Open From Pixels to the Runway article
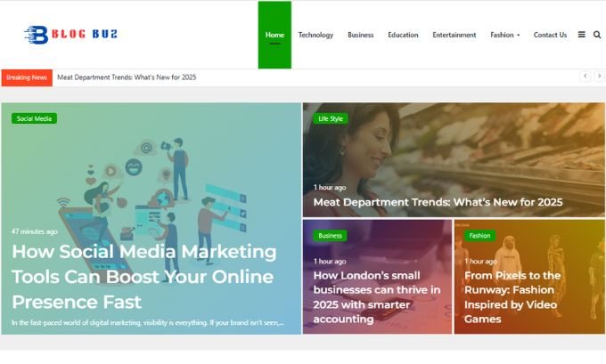The height and width of the screenshot is (364, 606). click(512, 297)
